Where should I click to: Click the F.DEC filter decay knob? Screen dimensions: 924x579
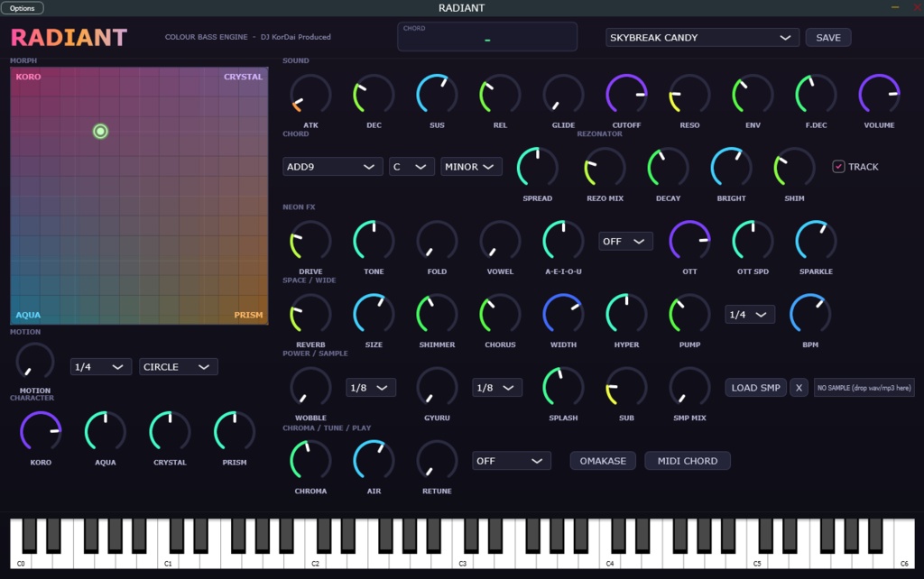(x=816, y=95)
